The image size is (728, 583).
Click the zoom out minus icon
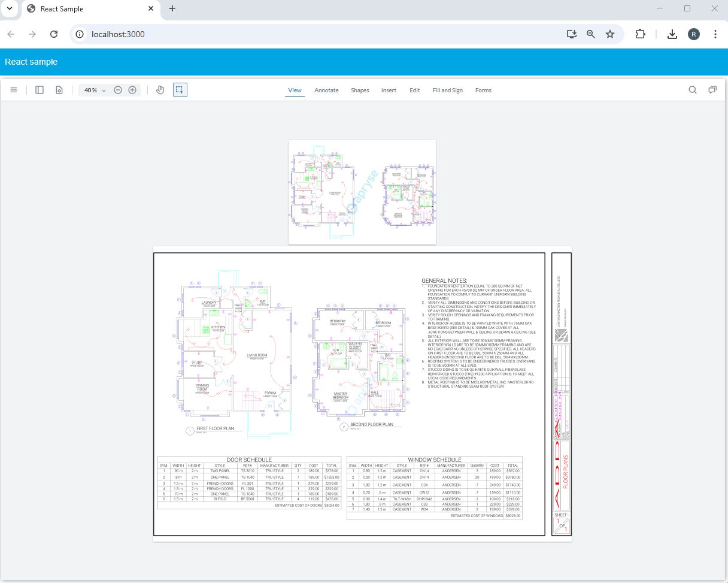click(x=118, y=90)
